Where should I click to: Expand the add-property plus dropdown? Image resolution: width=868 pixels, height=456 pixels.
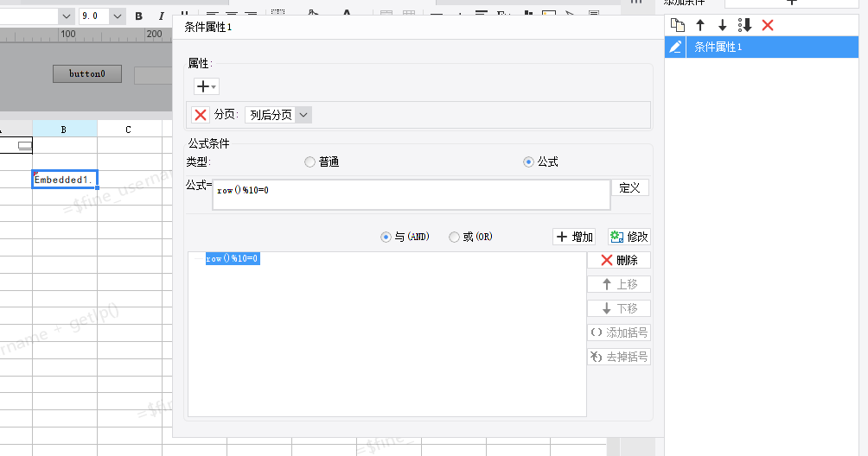[x=207, y=86]
